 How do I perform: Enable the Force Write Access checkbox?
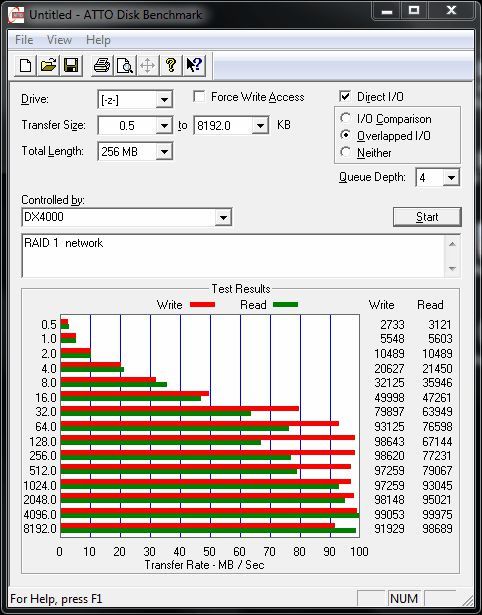click(199, 96)
